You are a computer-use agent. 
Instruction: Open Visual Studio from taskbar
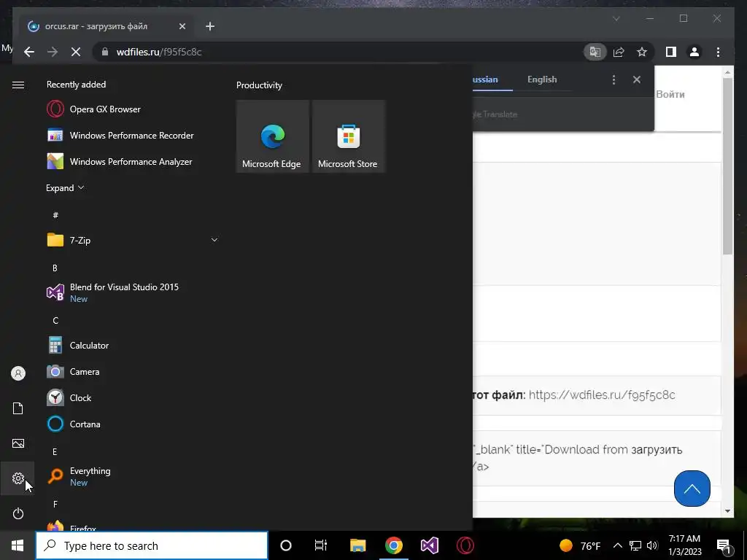click(429, 545)
